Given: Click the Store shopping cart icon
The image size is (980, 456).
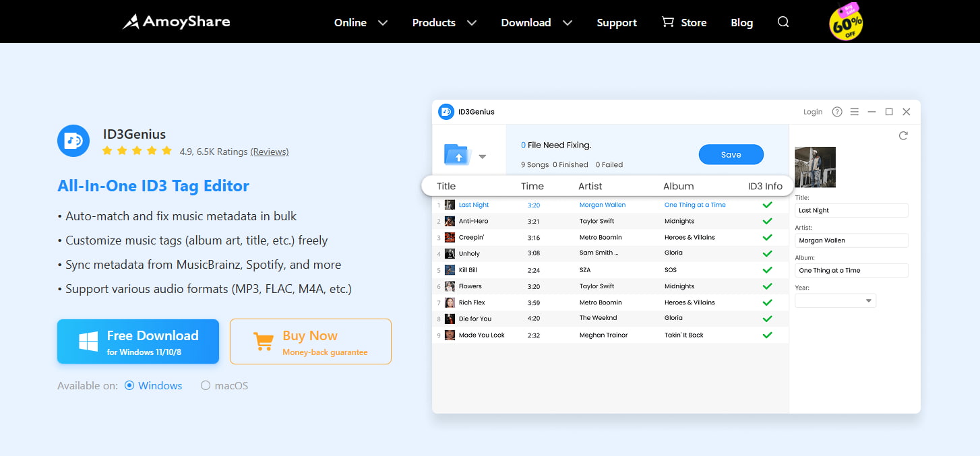Looking at the screenshot, I should (668, 22).
